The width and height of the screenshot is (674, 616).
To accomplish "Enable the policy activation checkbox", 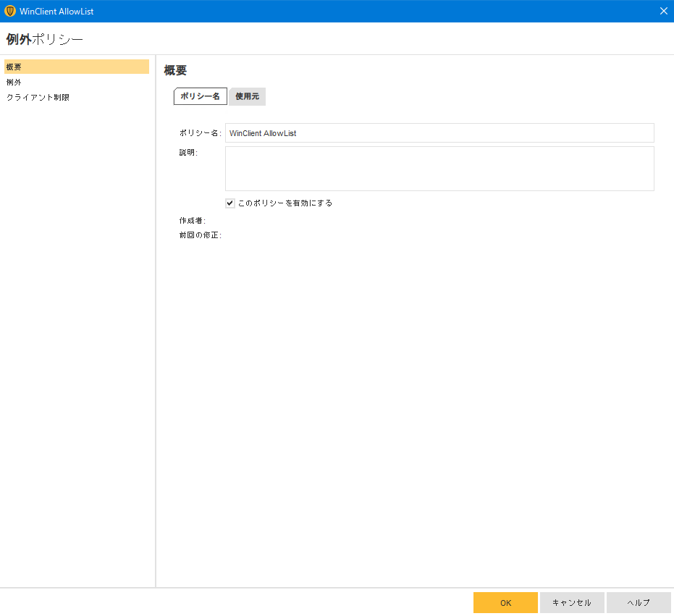I will tap(230, 203).
